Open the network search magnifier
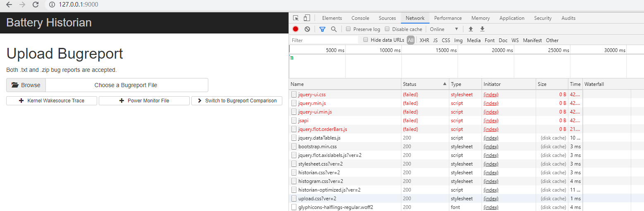The width and height of the screenshot is (644, 211). tap(334, 29)
